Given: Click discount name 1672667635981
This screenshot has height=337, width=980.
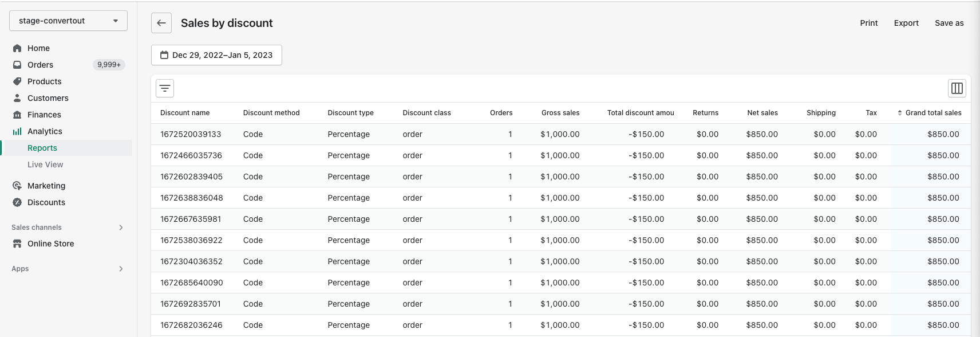Looking at the screenshot, I should (x=191, y=219).
